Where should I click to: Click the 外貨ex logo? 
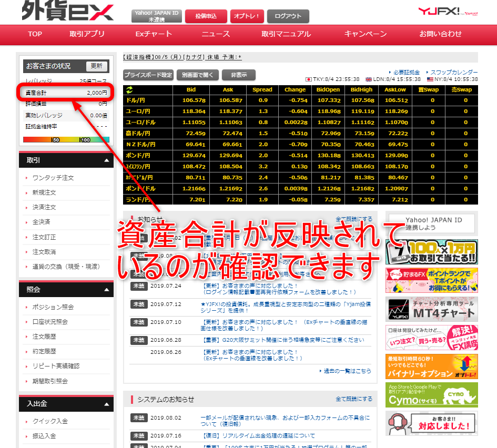pos(68,11)
